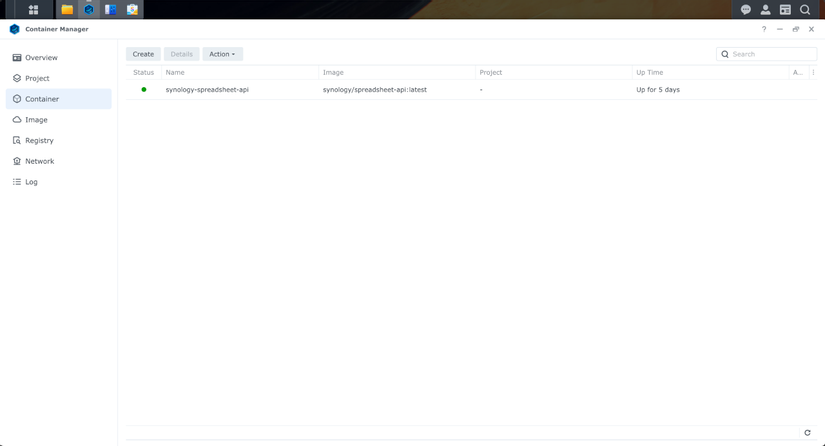
Task: Open the widgets panel icon
Action: pyautogui.click(x=785, y=9)
